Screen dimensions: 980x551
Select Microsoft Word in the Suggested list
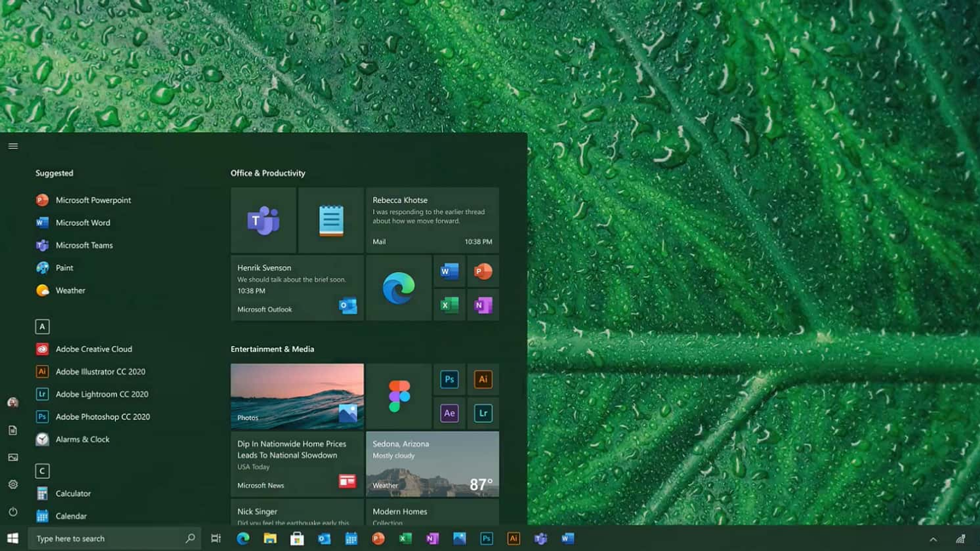pos(73,223)
